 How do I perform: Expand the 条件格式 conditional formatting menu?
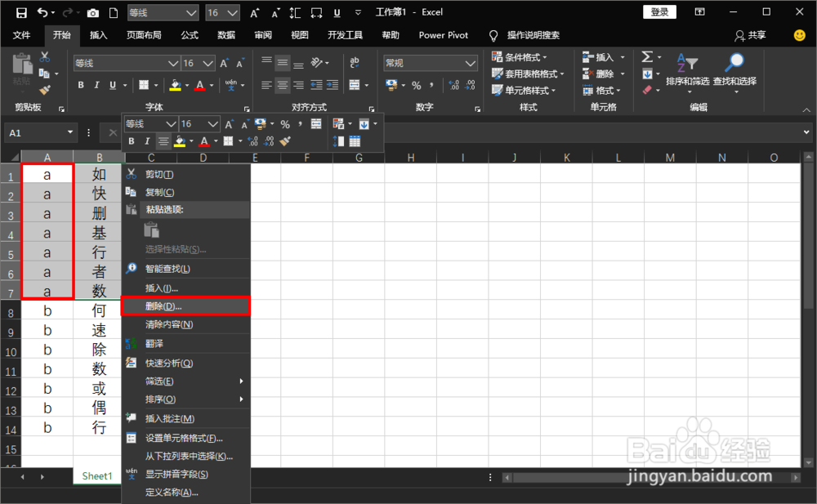(x=520, y=57)
